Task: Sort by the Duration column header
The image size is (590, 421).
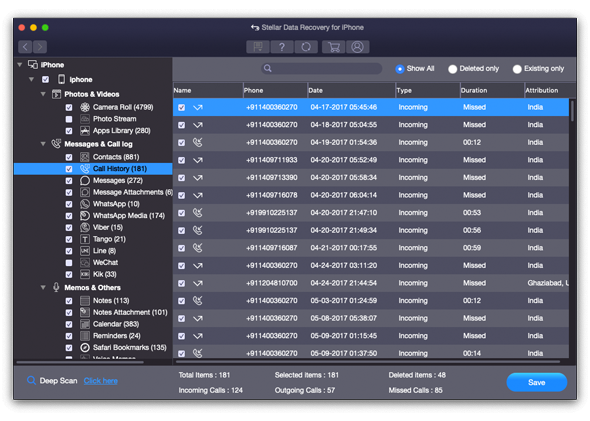Action: coord(492,90)
